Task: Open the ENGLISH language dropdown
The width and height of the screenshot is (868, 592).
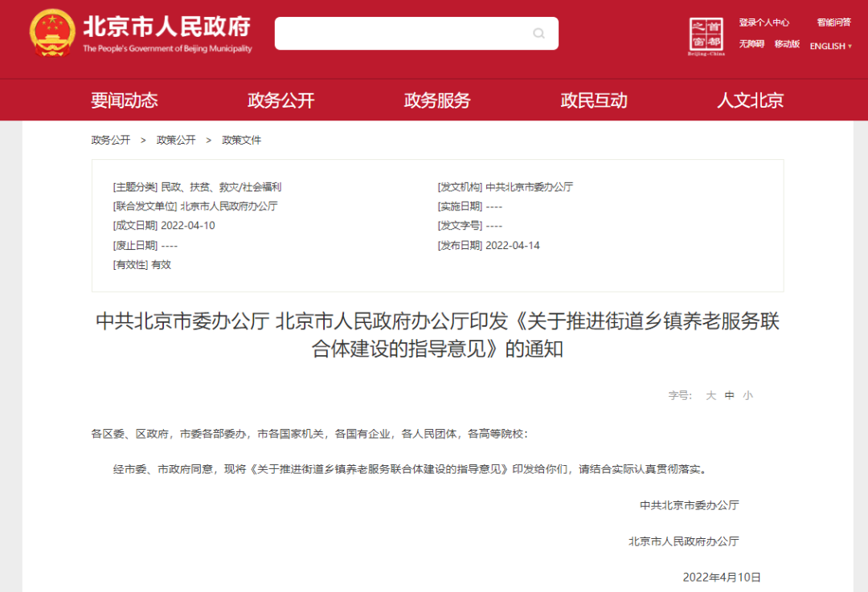Action: 831,46
